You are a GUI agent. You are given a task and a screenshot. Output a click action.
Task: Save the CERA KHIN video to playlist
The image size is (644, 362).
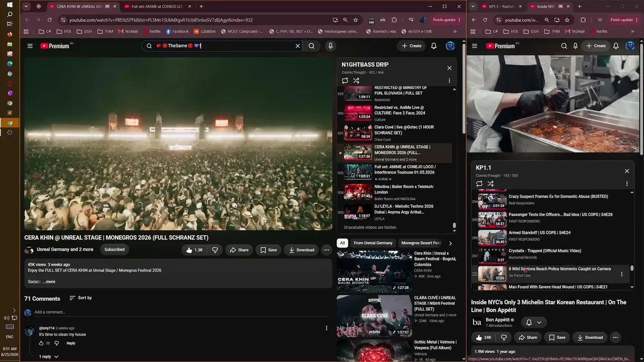[269, 250]
